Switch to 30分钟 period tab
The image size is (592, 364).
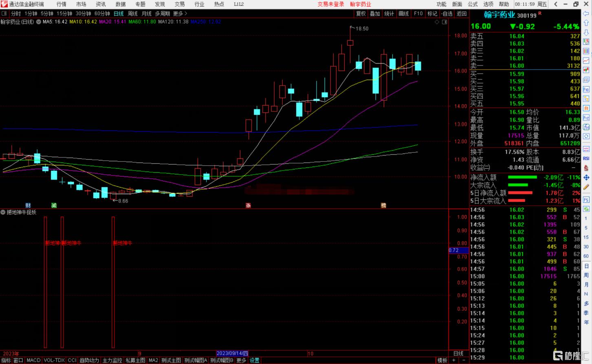(x=84, y=13)
